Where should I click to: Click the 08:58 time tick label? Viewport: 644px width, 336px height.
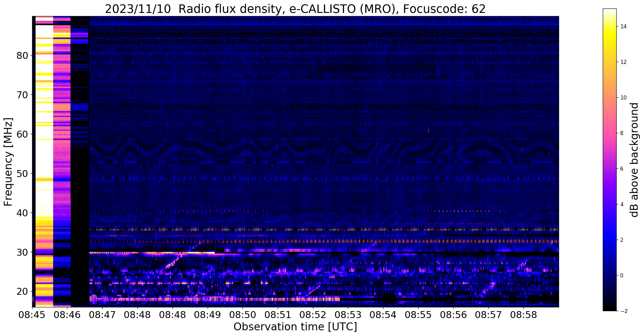click(x=523, y=315)
